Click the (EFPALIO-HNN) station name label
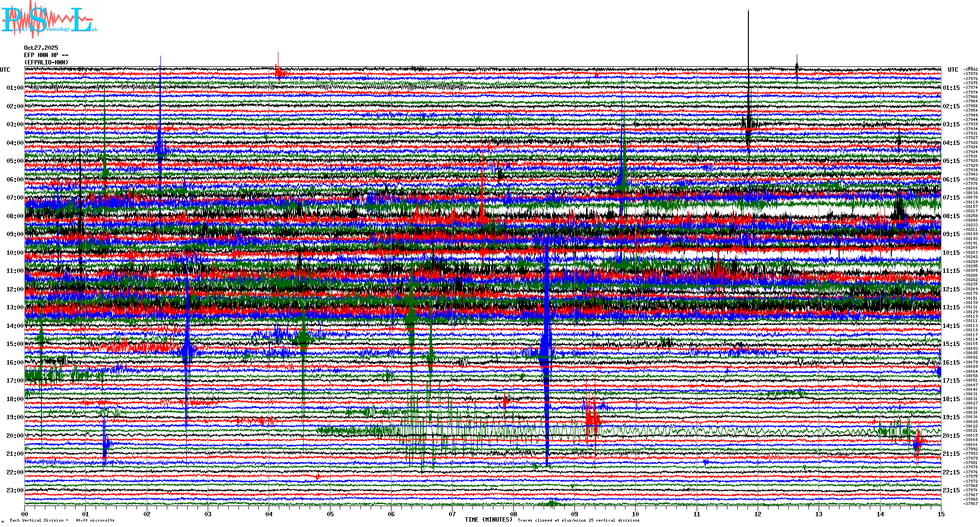 (46, 62)
